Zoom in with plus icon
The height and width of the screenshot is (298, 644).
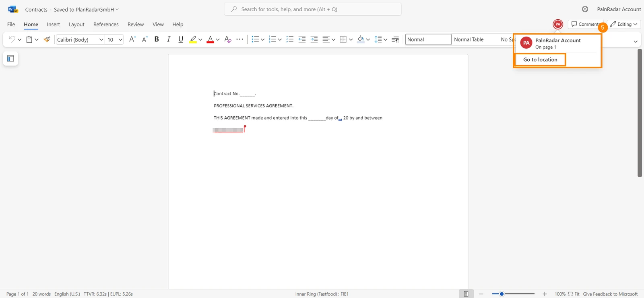545,294
